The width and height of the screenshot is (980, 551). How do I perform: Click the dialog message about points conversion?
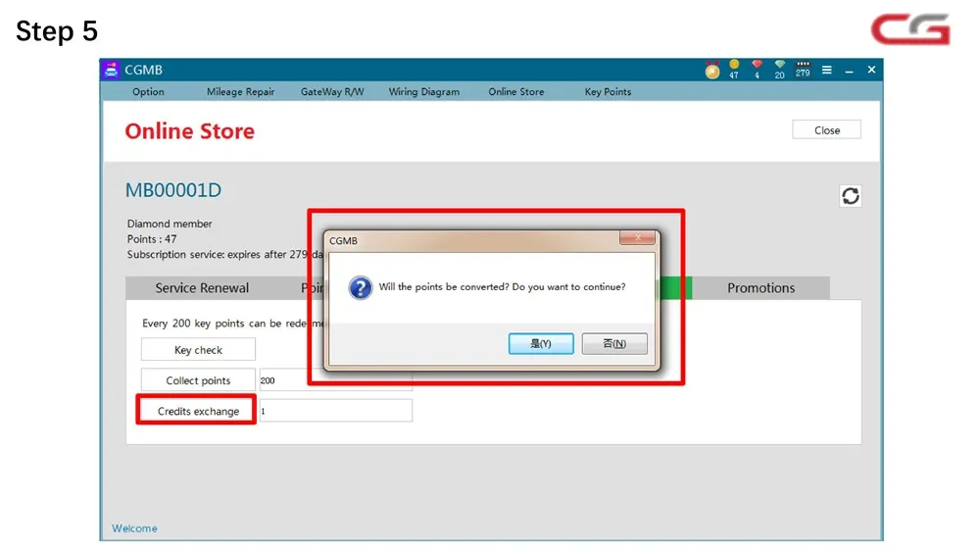(x=502, y=287)
